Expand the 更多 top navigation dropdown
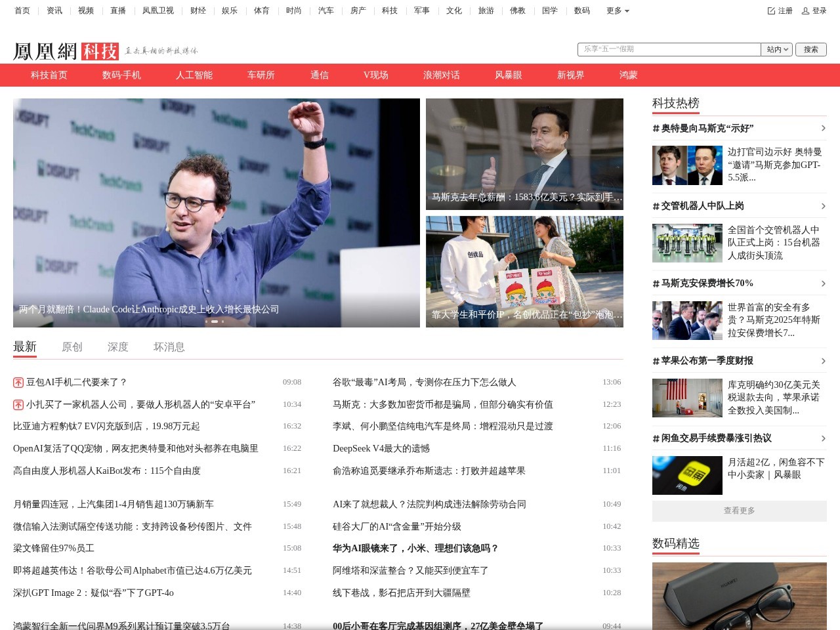Image resolution: width=840 pixels, height=630 pixels. (618, 11)
